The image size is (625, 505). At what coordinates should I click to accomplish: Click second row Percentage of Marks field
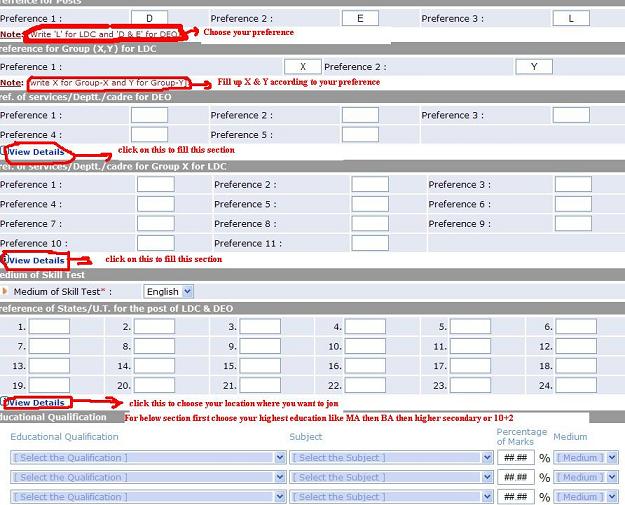click(x=516, y=477)
